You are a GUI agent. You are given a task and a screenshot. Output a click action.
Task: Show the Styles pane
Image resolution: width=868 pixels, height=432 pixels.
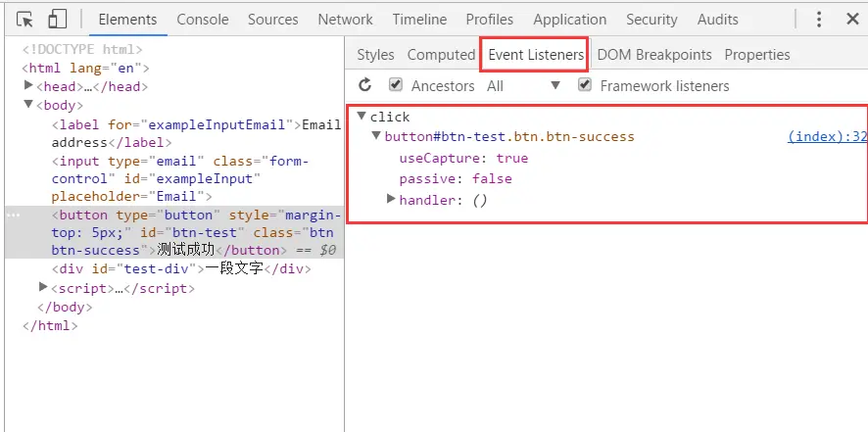click(x=375, y=55)
